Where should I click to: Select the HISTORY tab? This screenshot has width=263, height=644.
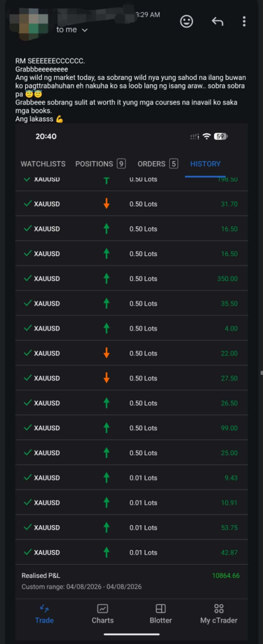click(206, 164)
